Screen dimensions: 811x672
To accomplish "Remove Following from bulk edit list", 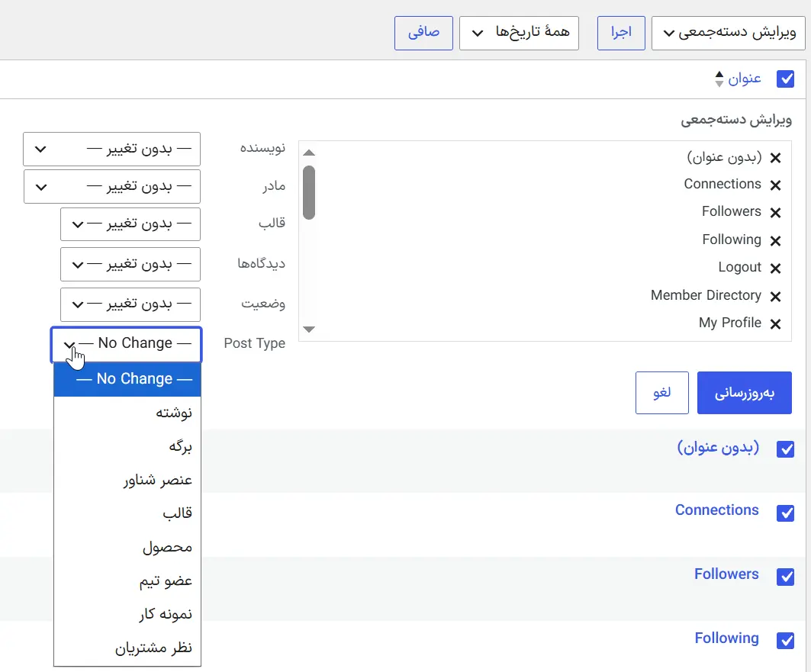I will (775, 241).
